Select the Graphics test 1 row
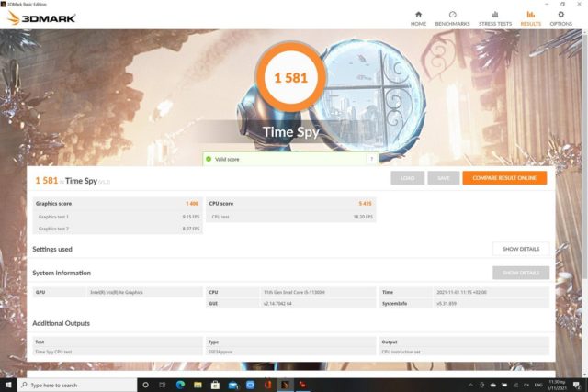Screen dimensions: 588x392 pyautogui.click(x=118, y=217)
